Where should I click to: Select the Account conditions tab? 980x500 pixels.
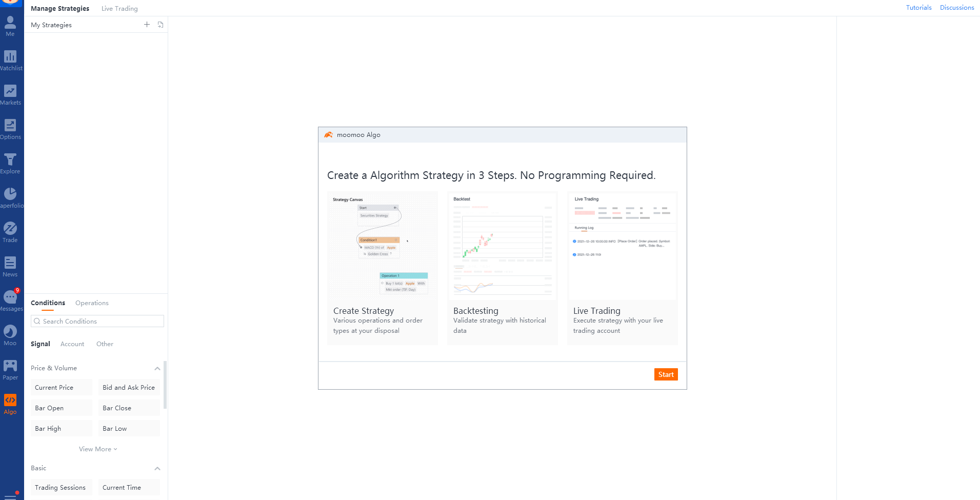pos(72,344)
